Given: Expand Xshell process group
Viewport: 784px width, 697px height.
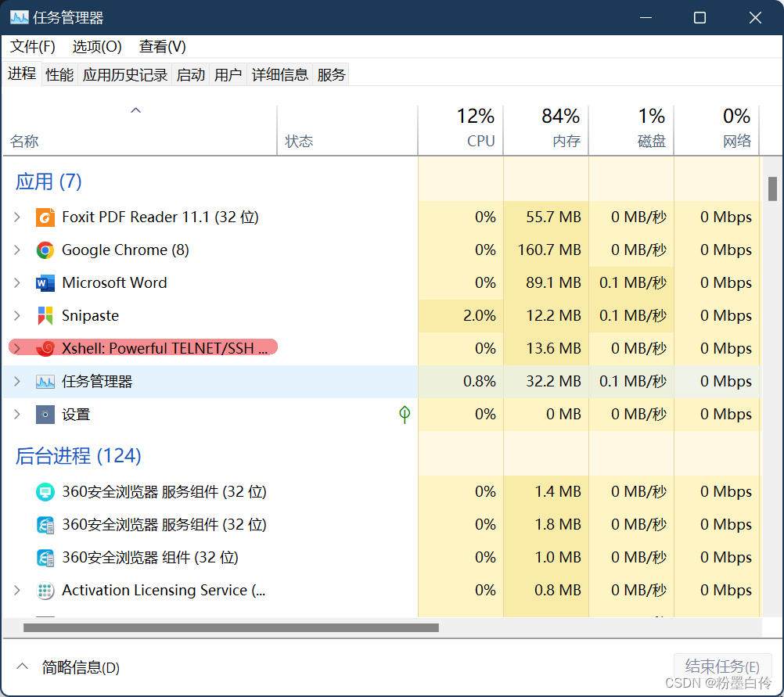Looking at the screenshot, I should pyautogui.click(x=17, y=349).
